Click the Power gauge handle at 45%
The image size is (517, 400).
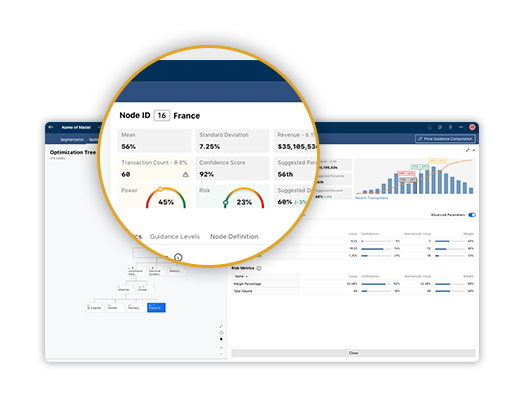160,189
